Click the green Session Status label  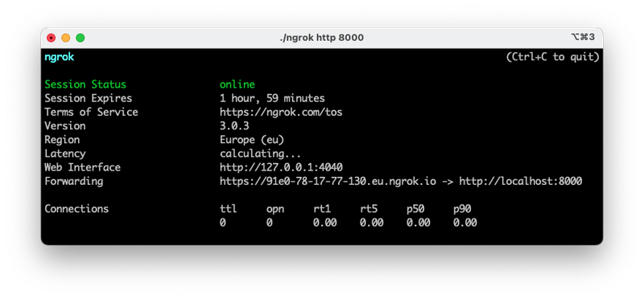(85, 84)
